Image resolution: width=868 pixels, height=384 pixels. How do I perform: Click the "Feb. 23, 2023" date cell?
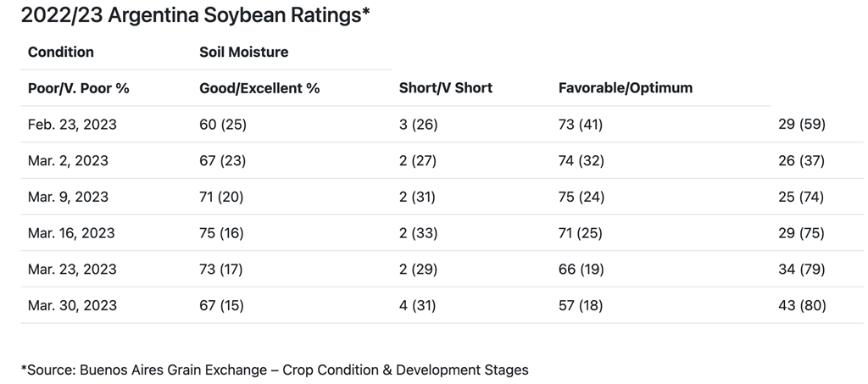72,125
